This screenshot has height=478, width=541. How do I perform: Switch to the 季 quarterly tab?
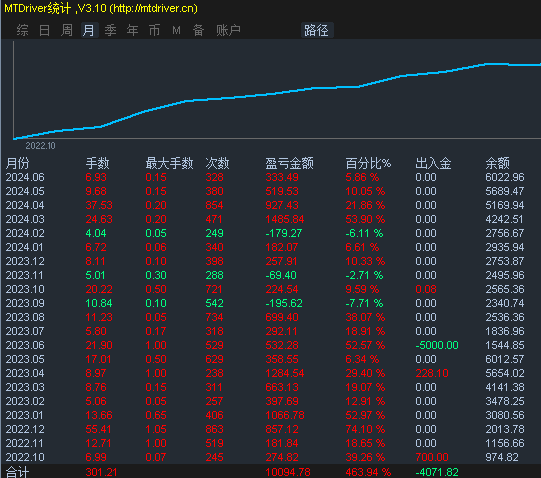pyautogui.click(x=110, y=30)
